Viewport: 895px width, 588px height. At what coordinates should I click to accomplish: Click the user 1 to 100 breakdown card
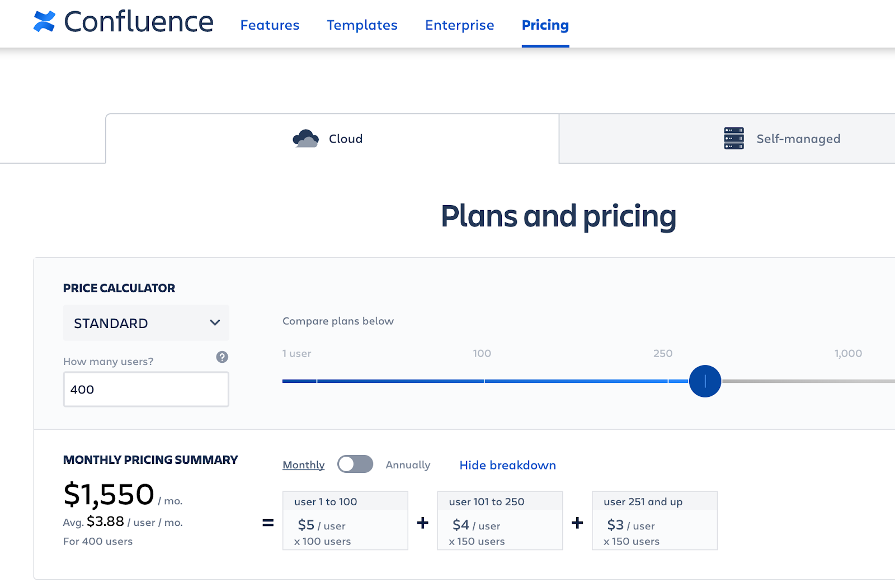[345, 520]
